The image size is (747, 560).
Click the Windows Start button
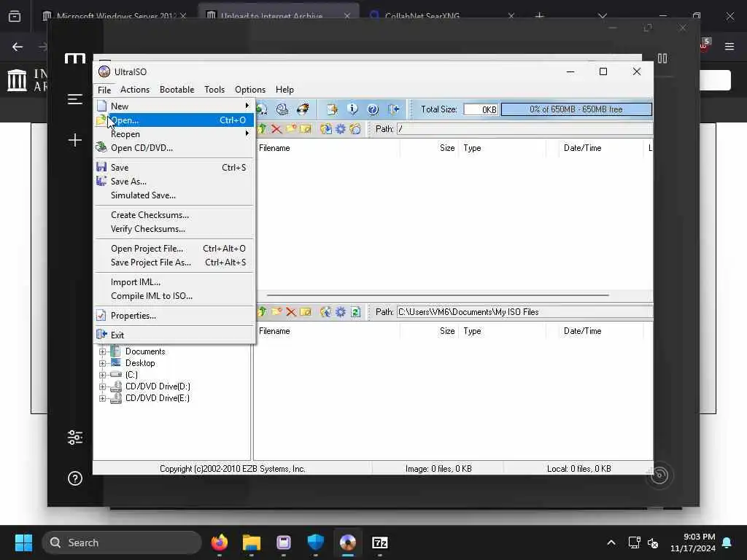click(x=23, y=542)
